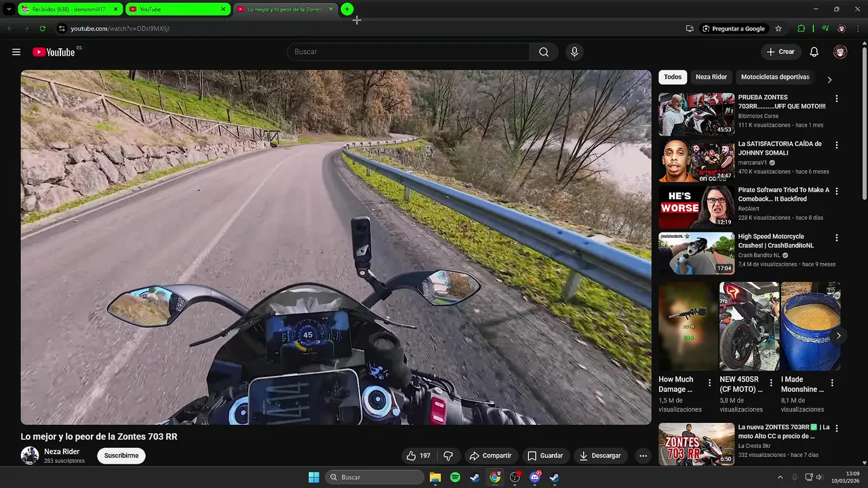This screenshot has height=488, width=868.
Task: Show more filter chips with arrow
Action: click(829, 79)
